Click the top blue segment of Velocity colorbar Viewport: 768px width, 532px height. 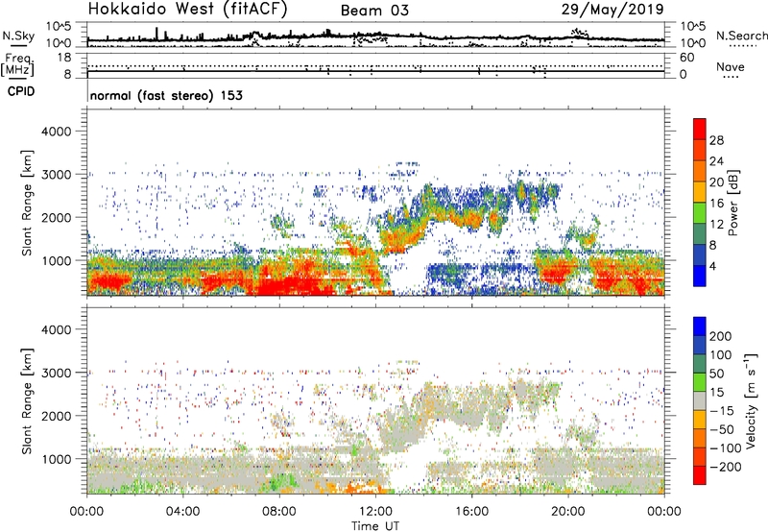click(x=700, y=326)
